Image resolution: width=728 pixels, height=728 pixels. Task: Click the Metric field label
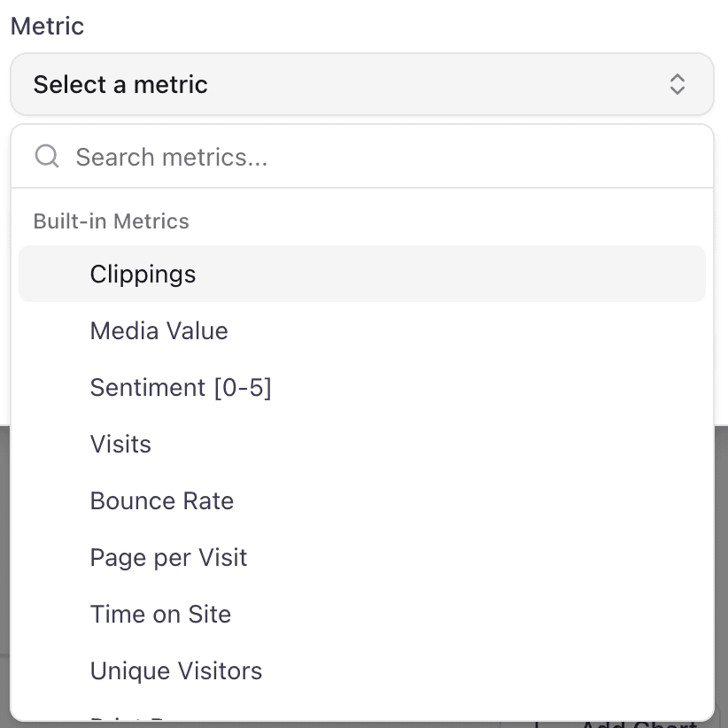point(47,26)
